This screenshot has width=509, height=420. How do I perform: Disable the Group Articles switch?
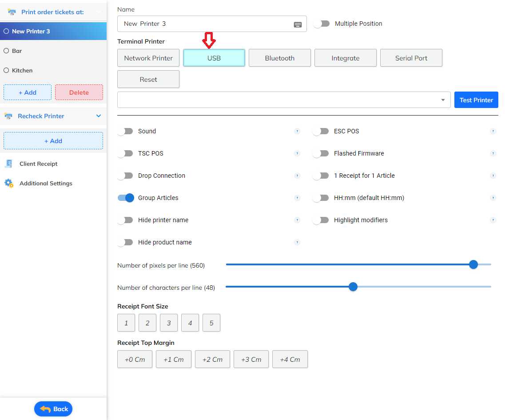click(126, 198)
